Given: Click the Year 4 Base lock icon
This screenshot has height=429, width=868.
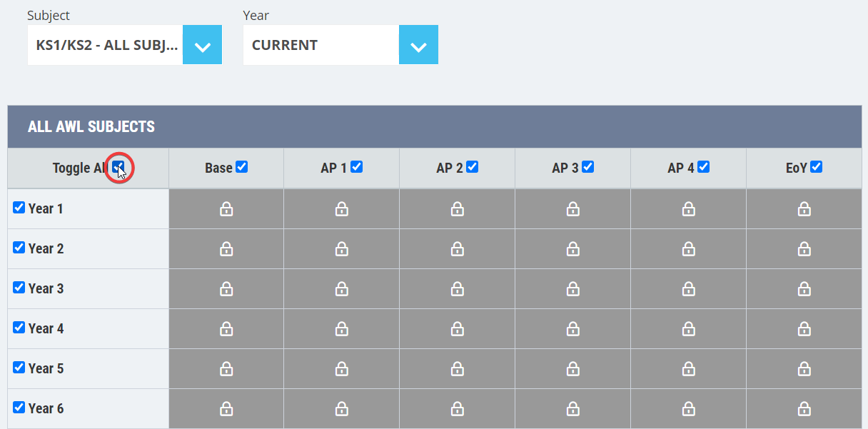Looking at the screenshot, I should coord(226,328).
